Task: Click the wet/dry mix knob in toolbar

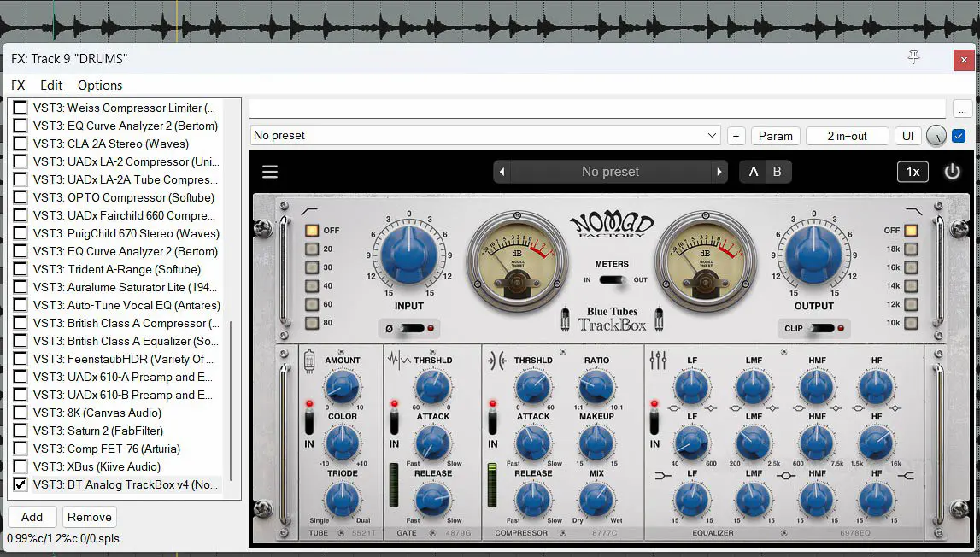Action: pos(936,135)
